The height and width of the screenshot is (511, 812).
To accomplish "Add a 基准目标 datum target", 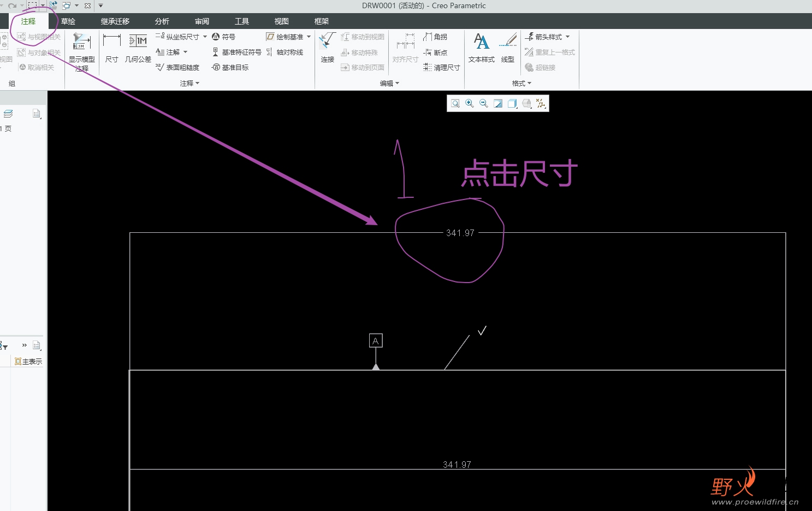I will (230, 67).
